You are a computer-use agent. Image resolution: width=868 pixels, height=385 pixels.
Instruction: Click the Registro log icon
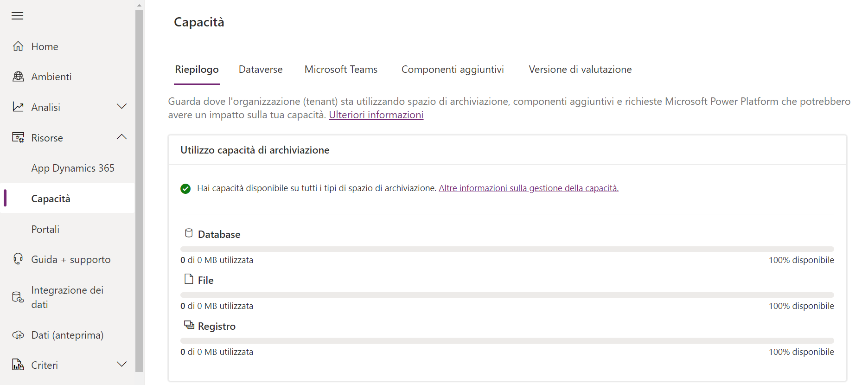(x=189, y=325)
